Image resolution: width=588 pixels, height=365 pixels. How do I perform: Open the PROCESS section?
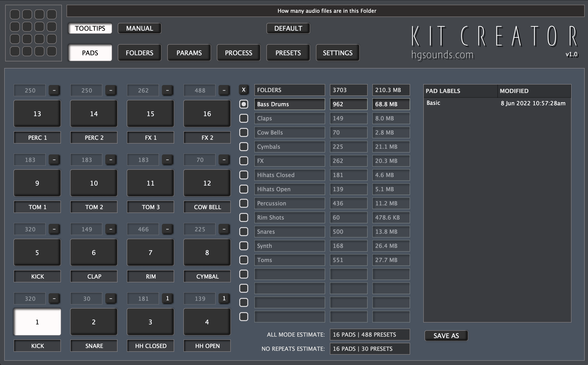[239, 52]
